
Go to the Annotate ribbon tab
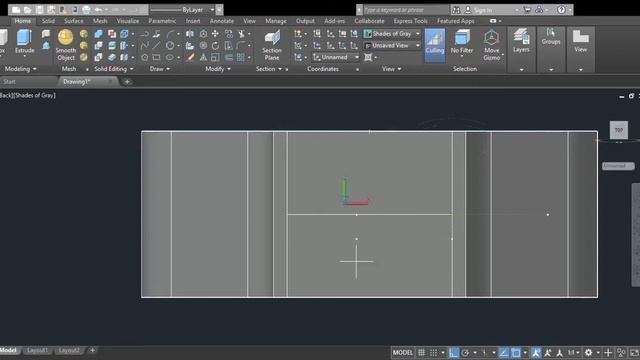pyautogui.click(x=222, y=21)
